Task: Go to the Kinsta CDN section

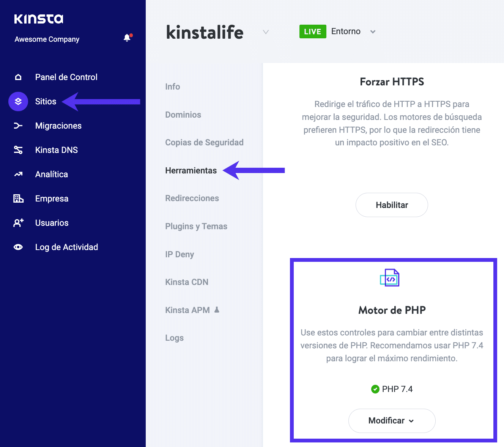Action: click(187, 282)
